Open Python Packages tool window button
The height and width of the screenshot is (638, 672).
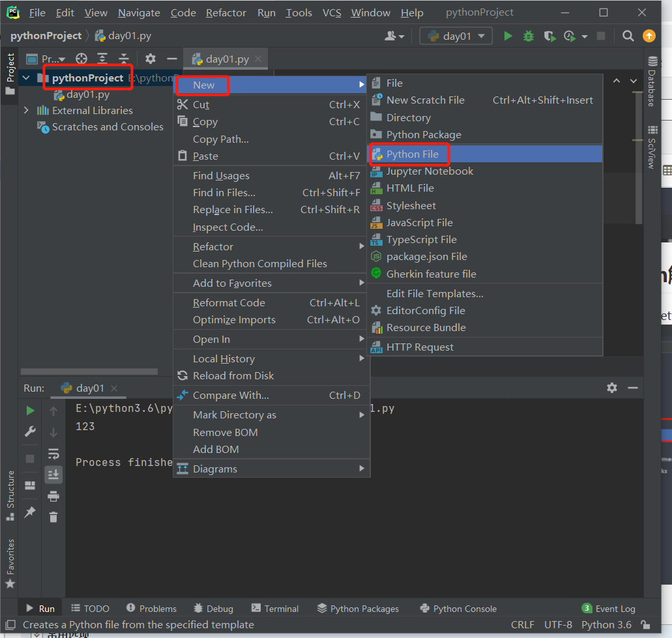(x=358, y=609)
